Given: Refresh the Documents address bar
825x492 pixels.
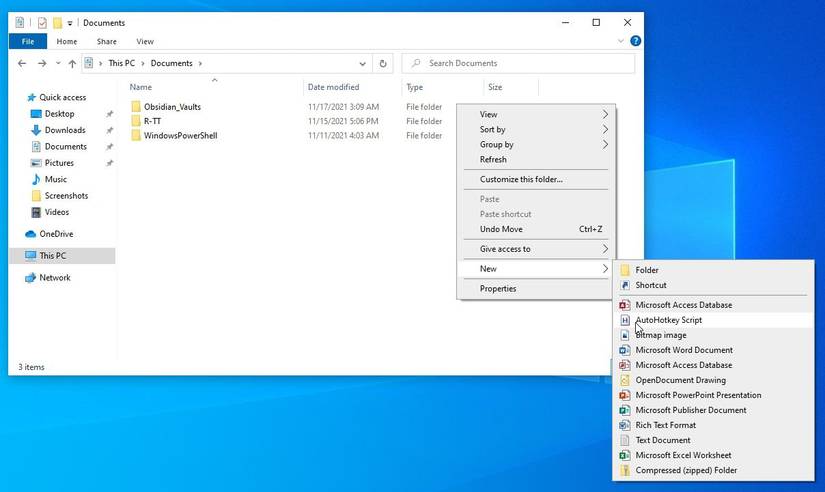Looking at the screenshot, I should click(x=383, y=63).
